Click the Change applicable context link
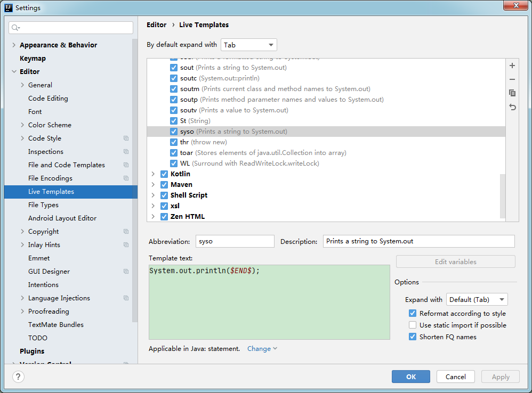This screenshot has width=532, height=393. click(x=262, y=349)
